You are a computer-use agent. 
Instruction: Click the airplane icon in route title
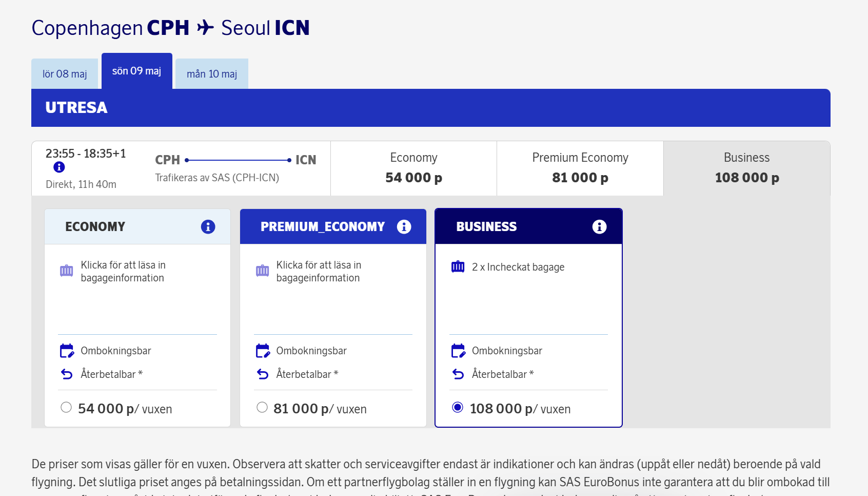click(205, 27)
